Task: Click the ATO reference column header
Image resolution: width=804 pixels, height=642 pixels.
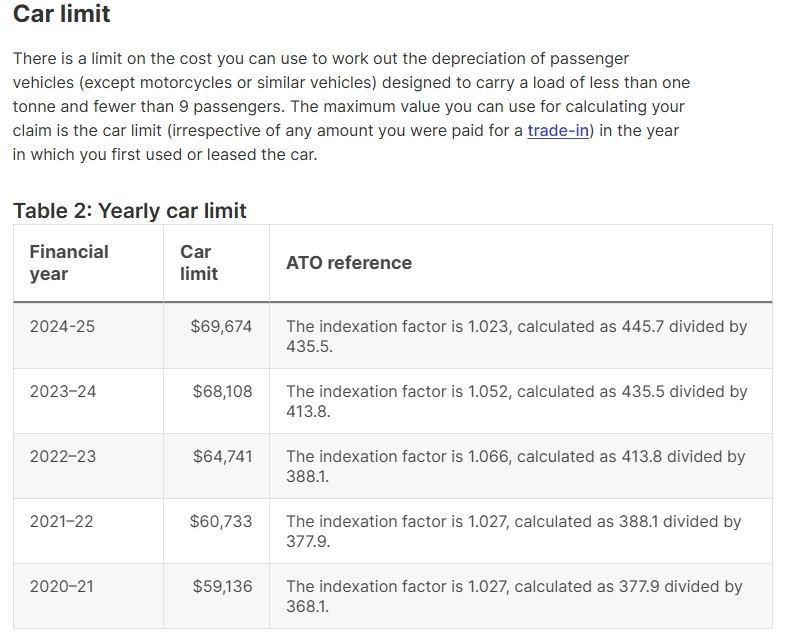Action: 349,263
